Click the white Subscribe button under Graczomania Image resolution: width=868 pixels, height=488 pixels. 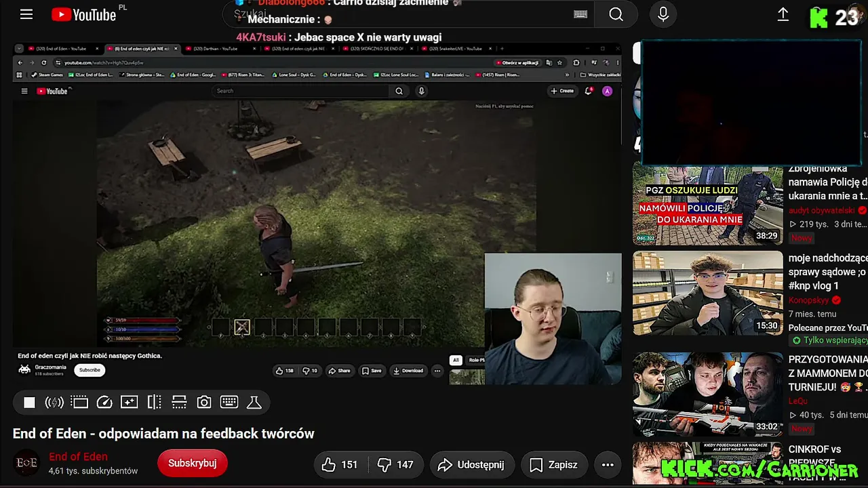click(x=90, y=370)
